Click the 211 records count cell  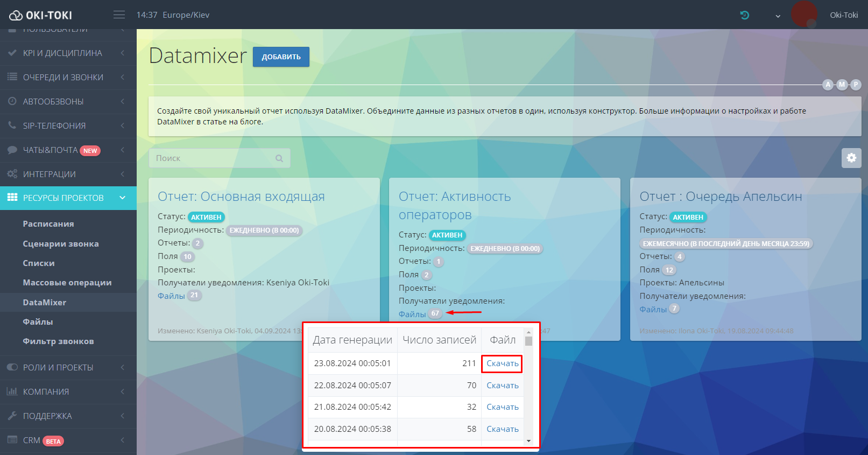click(x=439, y=363)
